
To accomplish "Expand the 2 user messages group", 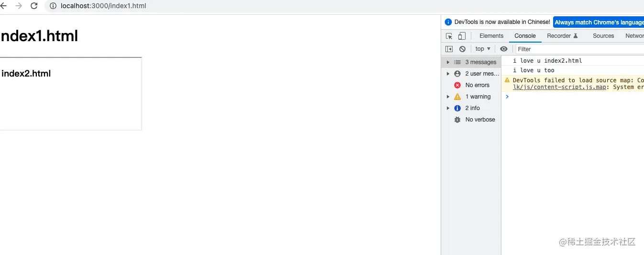I will pyautogui.click(x=448, y=74).
